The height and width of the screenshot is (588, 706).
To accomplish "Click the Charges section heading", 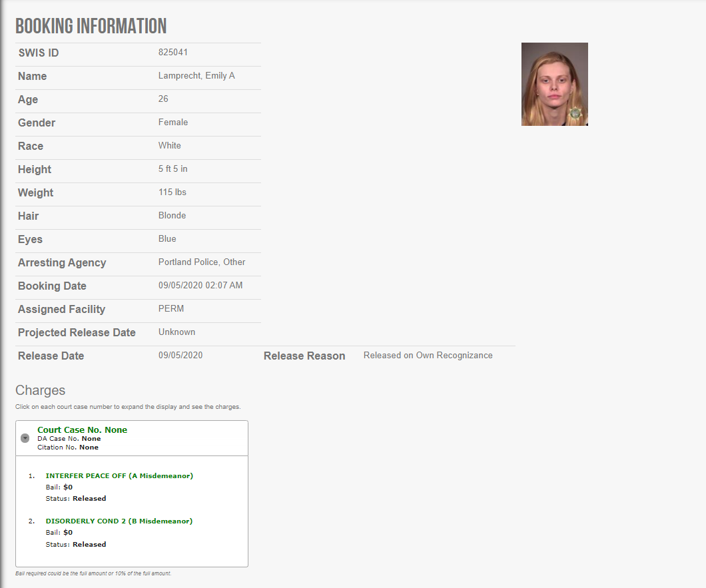I will click(41, 390).
